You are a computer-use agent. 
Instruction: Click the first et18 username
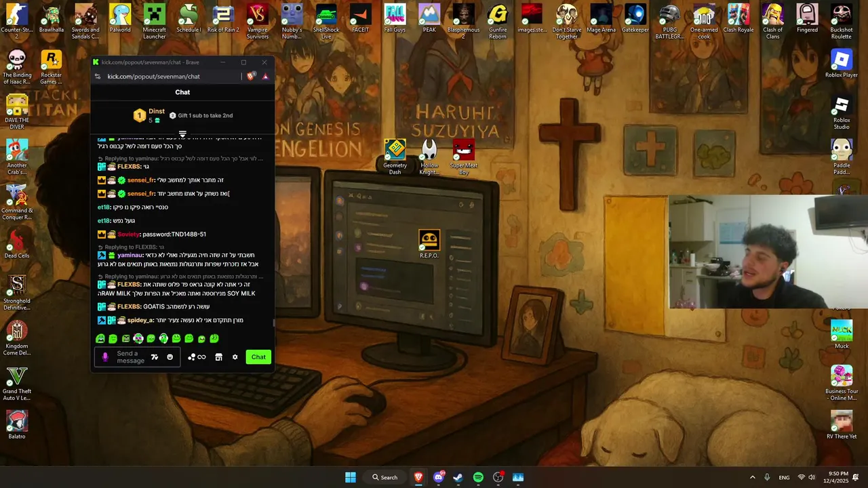tap(103, 207)
